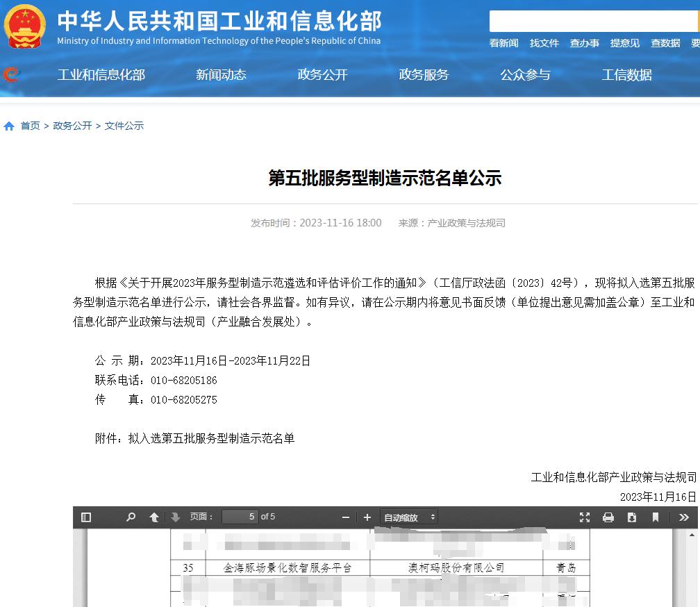
Task: Download the PDF attachment
Action: pyautogui.click(x=632, y=517)
